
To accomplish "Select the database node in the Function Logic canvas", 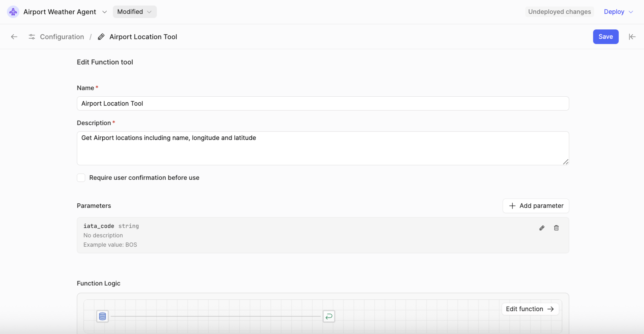I will tap(102, 316).
